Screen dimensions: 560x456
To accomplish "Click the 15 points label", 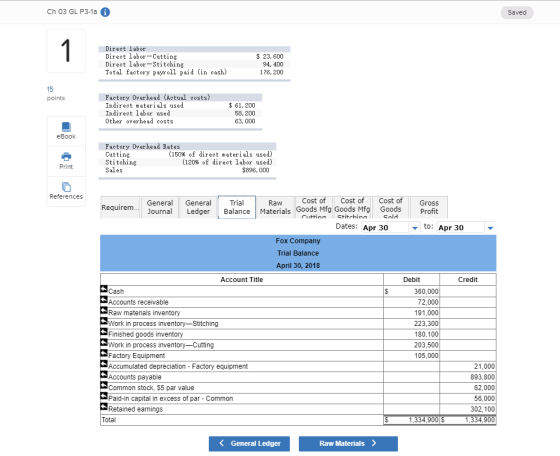I will pyautogui.click(x=56, y=94).
